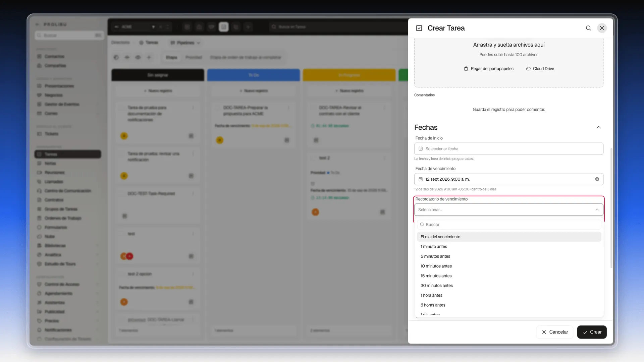Open Contactos in the blurred sidebar
This screenshot has width=644, height=362.
click(x=54, y=57)
